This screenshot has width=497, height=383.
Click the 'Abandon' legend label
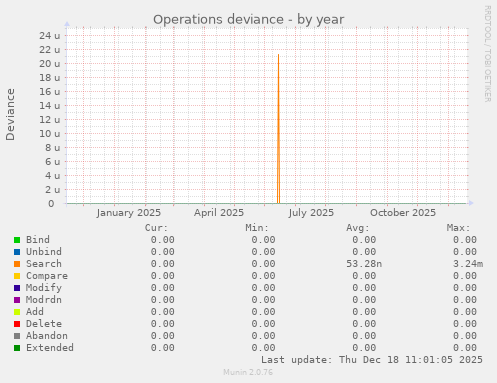47,336
